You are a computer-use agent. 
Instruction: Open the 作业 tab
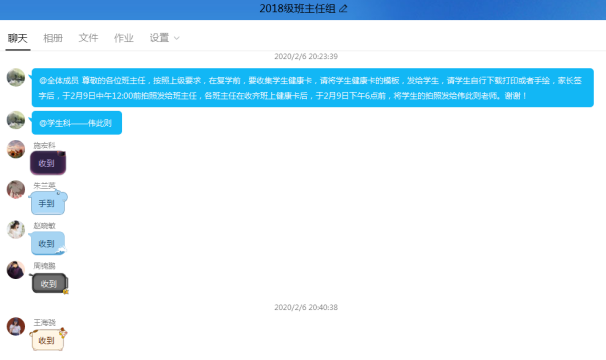[124, 38]
